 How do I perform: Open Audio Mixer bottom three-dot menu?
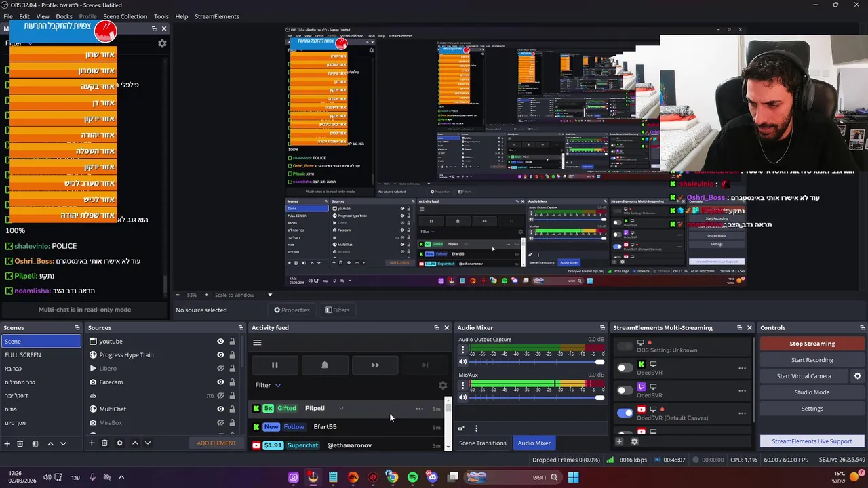pos(476,428)
